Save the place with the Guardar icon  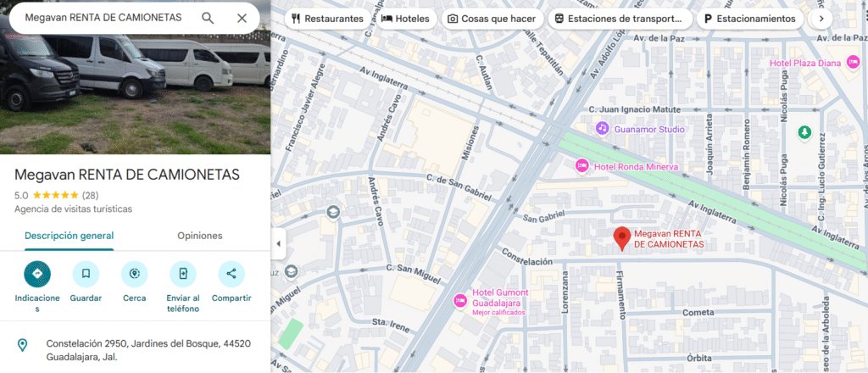pos(86,274)
